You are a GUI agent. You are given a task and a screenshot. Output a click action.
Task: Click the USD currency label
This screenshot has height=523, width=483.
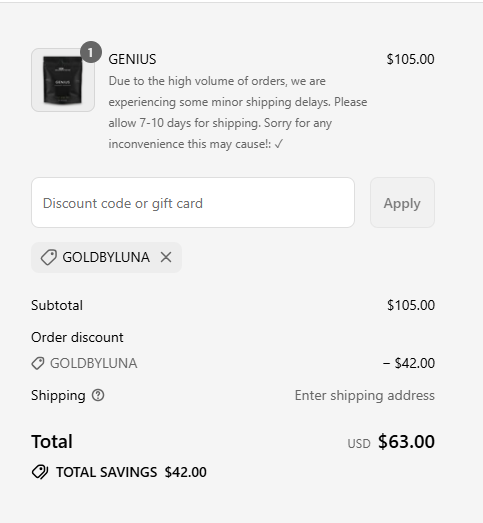pos(359,444)
